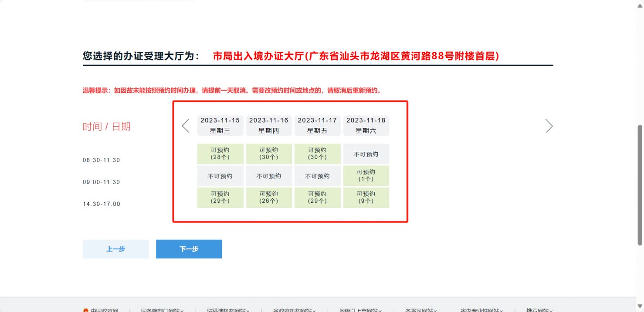644x312 pixels.
Task: Select the 可预约(1个) slot on 2023-11-18
Action: pyautogui.click(x=366, y=175)
